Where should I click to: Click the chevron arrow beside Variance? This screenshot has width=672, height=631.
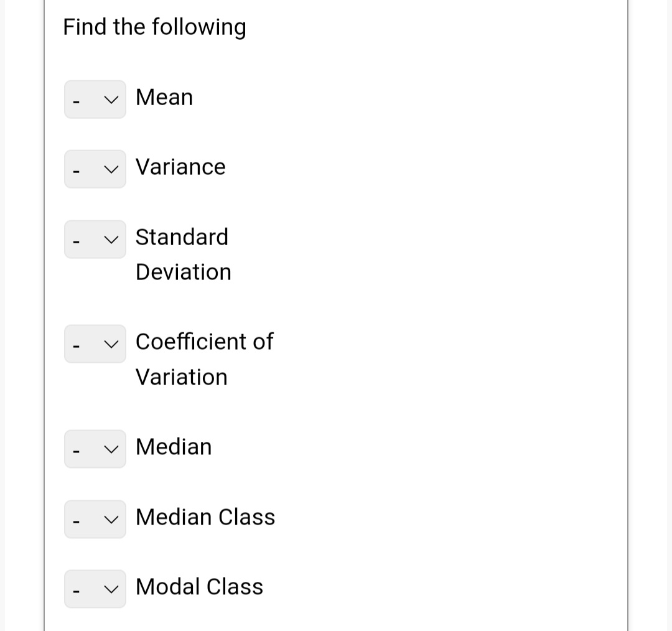click(111, 169)
